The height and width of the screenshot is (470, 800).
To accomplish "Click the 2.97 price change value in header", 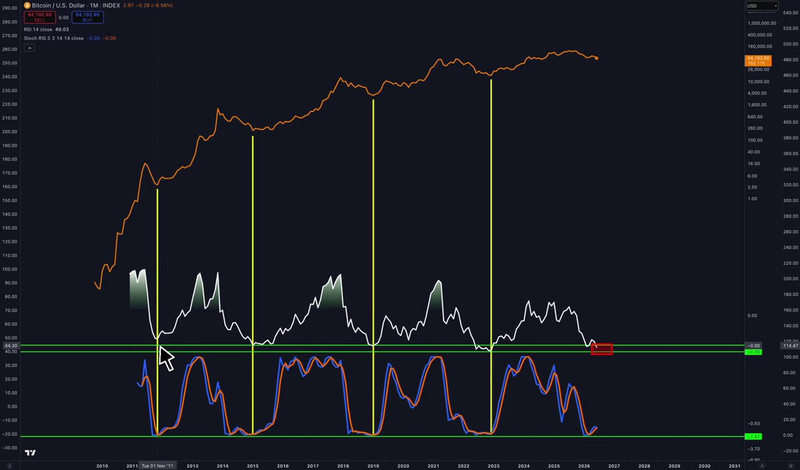I will (128, 5).
